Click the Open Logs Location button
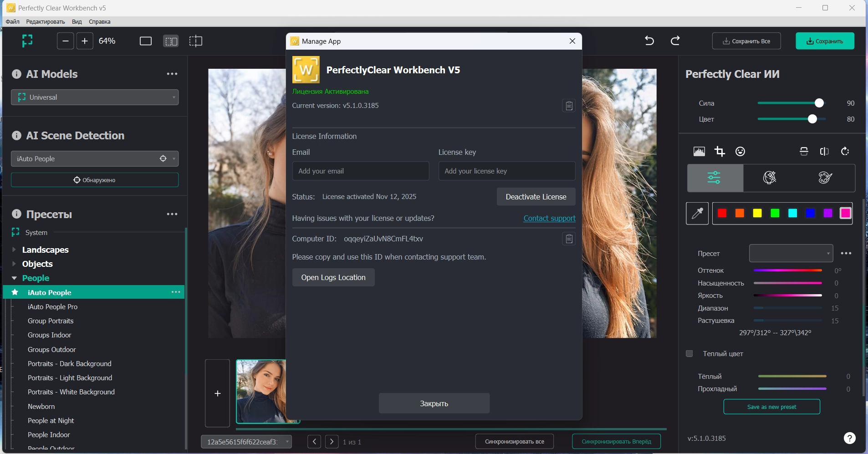868x454 pixels. (333, 277)
